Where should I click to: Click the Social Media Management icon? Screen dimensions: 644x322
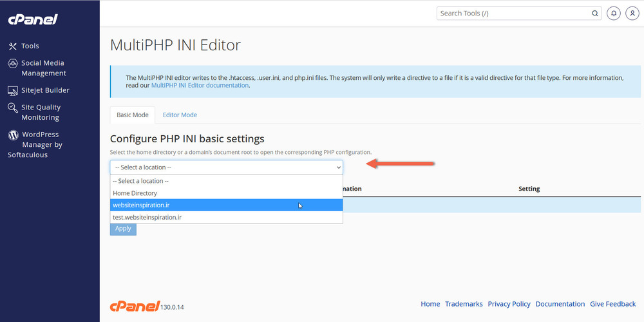tap(13, 63)
